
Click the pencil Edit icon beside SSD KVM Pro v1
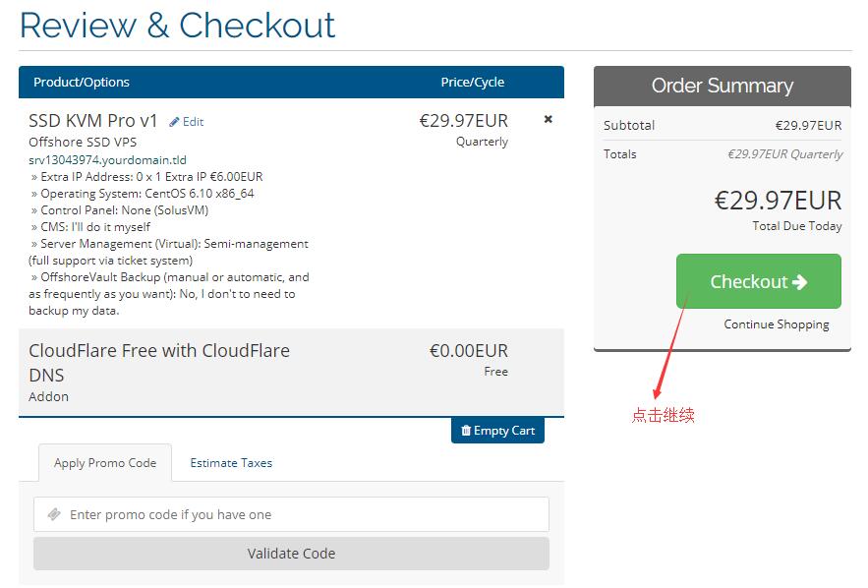(x=174, y=122)
